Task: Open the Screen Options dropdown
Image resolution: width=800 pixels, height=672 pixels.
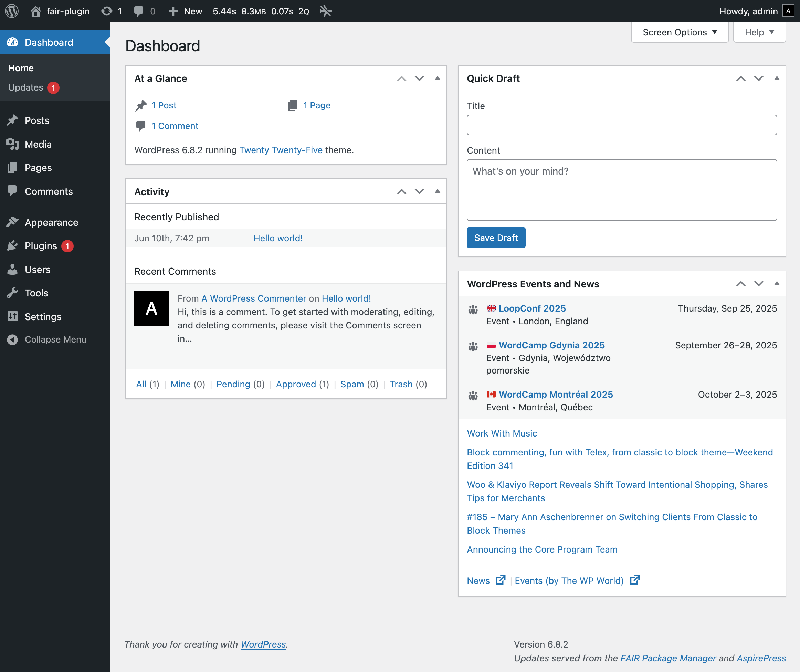Action: (x=680, y=32)
